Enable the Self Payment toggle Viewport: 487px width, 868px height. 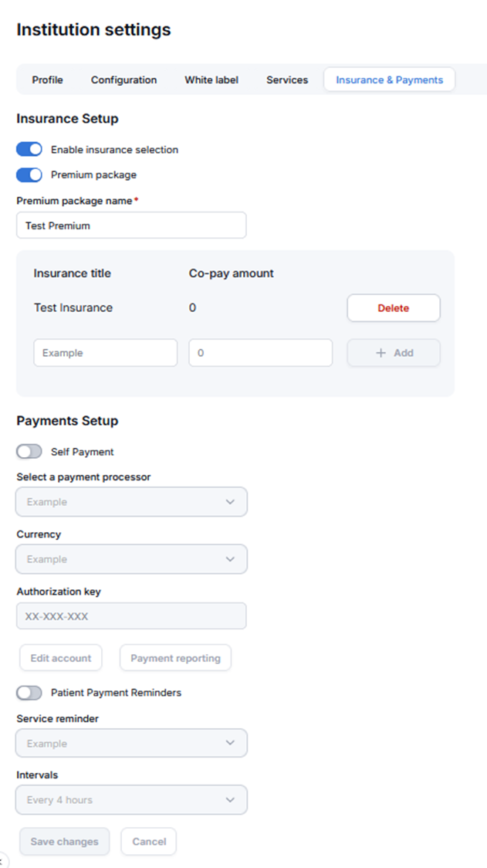pos(29,452)
